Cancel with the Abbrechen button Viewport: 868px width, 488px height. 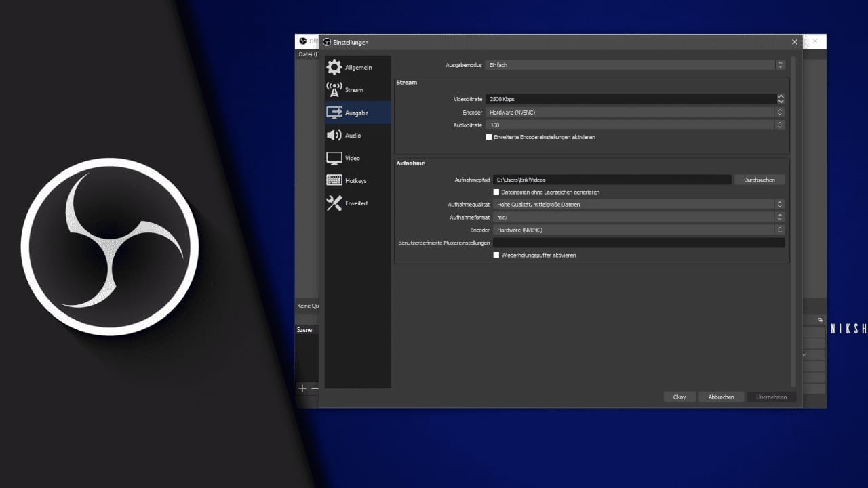tap(721, 396)
